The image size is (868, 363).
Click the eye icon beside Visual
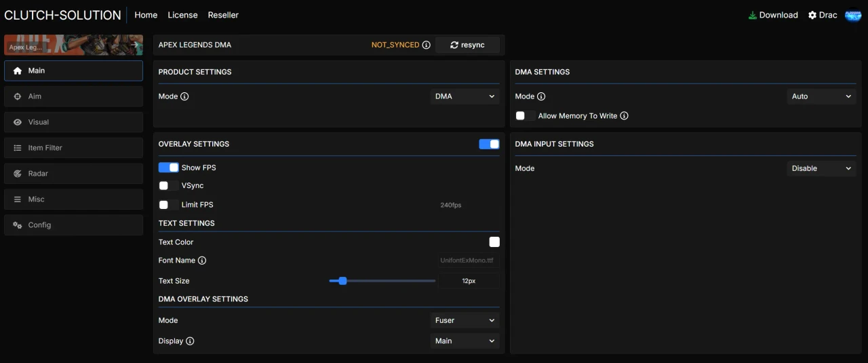[18, 122]
